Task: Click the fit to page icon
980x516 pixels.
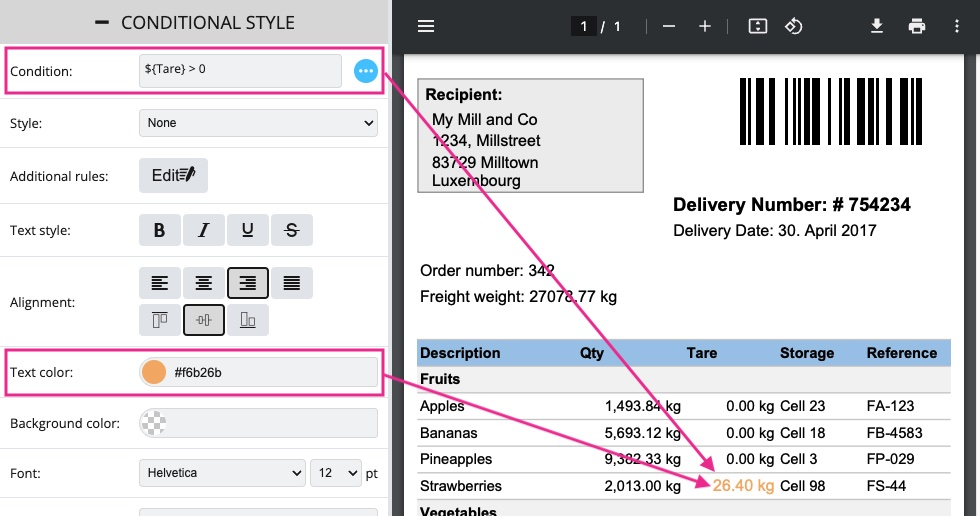Action: tap(757, 26)
